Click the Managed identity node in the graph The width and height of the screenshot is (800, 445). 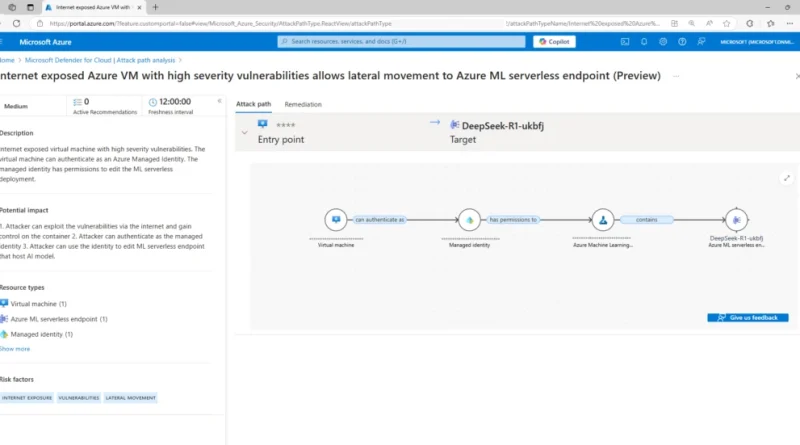(x=469, y=220)
